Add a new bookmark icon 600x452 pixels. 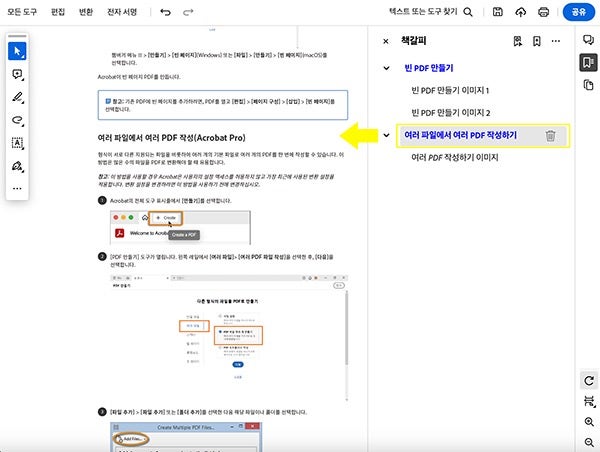click(537, 41)
